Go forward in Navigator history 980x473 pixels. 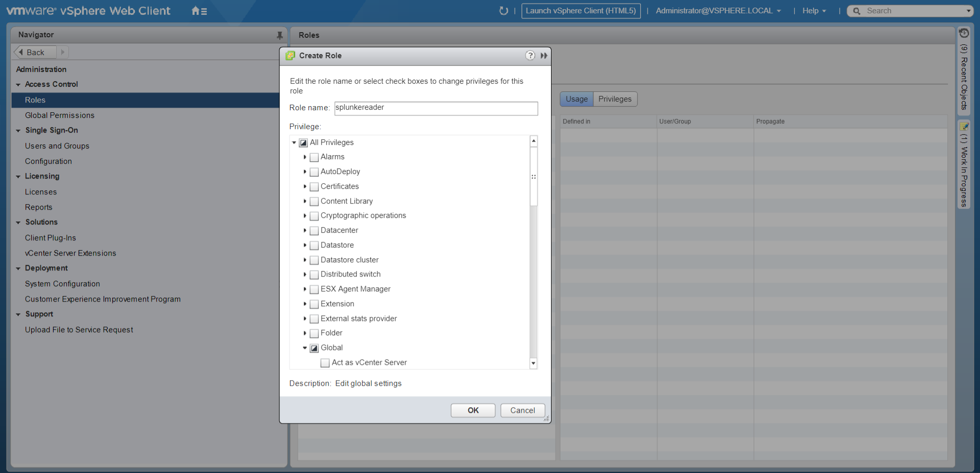pos(62,52)
